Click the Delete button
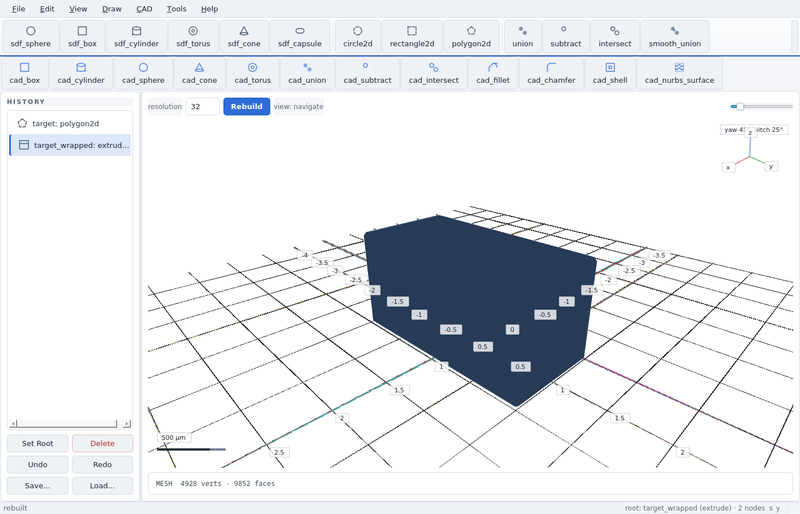 pyautogui.click(x=102, y=443)
